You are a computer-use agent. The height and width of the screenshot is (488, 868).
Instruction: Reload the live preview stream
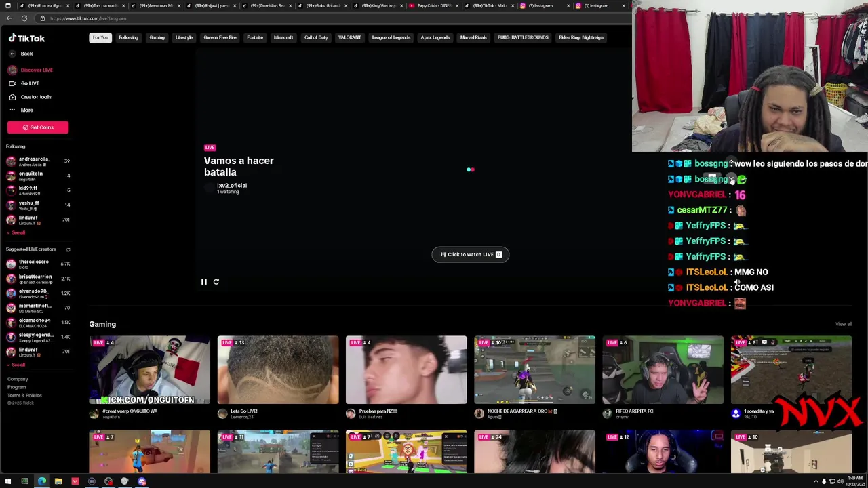click(x=216, y=282)
